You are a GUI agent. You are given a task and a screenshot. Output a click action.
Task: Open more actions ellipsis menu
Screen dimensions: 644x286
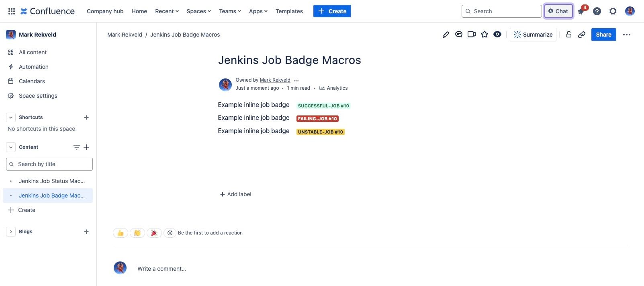[x=626, y=35]
